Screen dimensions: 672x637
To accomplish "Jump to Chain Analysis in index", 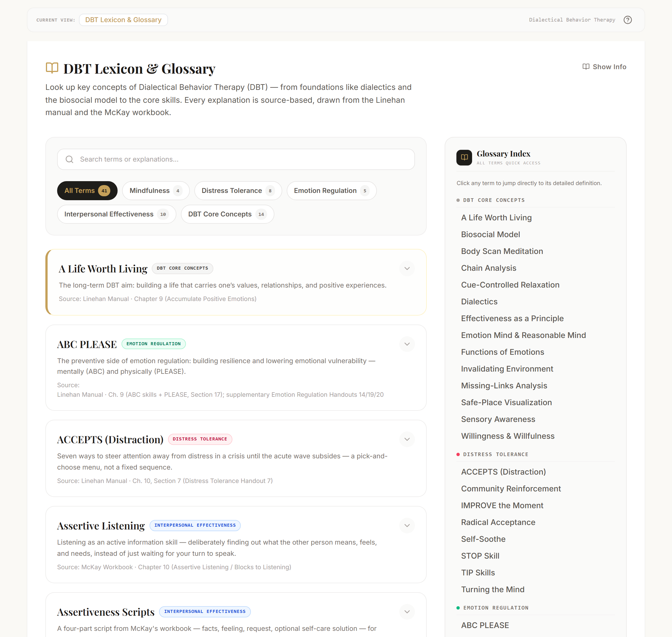I will tap(488, 268).
